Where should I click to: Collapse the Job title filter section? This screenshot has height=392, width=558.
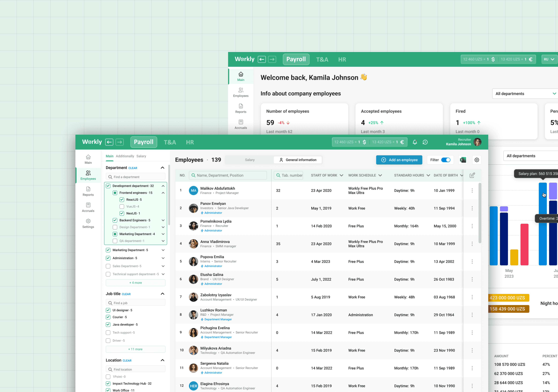coord(163,294)
